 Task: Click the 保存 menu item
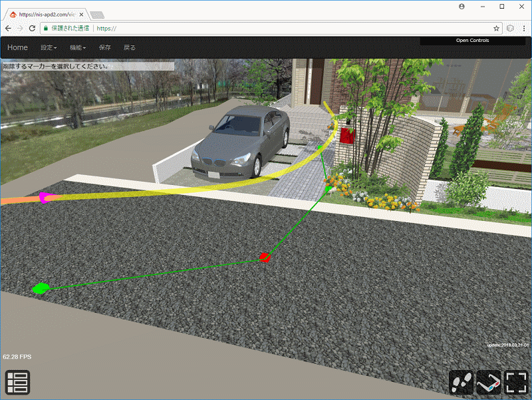coord(104,48)
